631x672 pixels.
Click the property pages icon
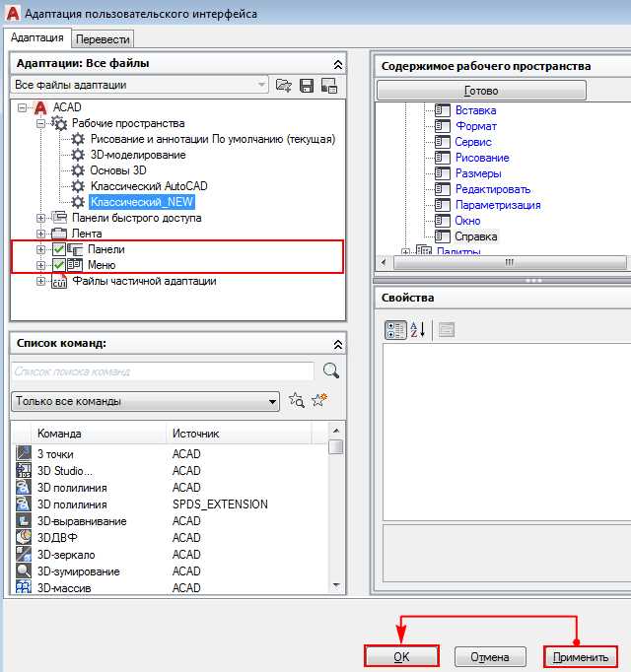coord(446,329)
